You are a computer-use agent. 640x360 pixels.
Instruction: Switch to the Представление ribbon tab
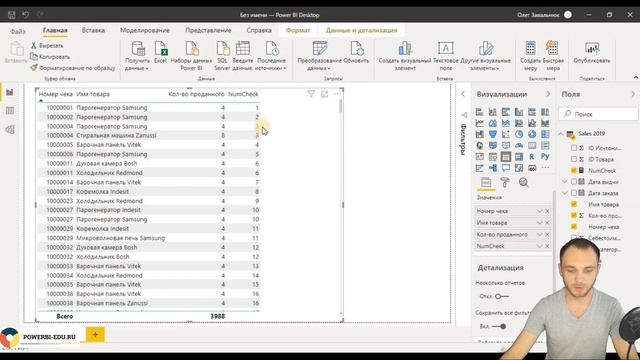coord(208,30)
